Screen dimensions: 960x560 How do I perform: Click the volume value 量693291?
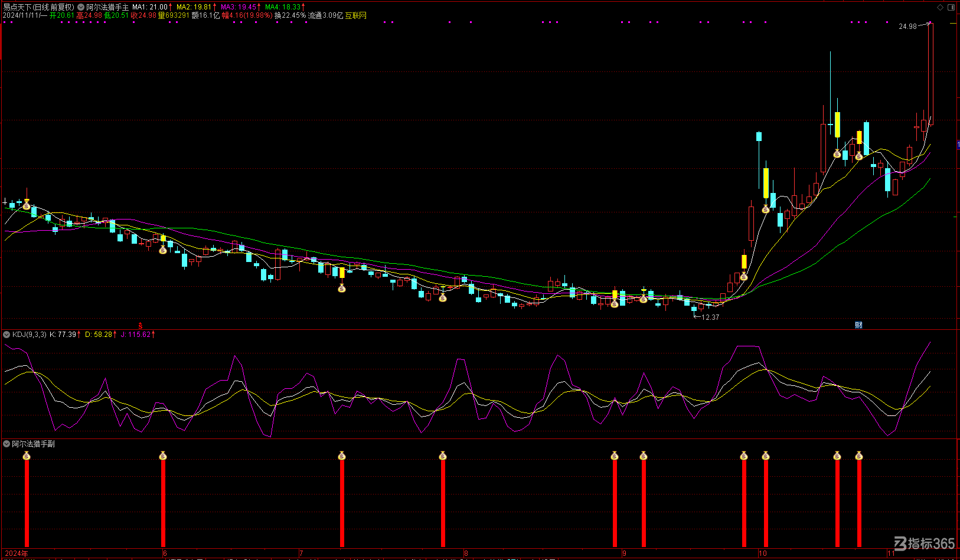pyautogui.click(x=174, y=15)
